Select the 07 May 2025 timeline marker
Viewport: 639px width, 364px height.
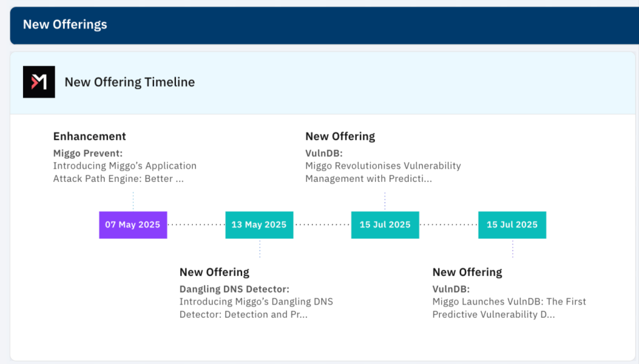pos(133,225)
